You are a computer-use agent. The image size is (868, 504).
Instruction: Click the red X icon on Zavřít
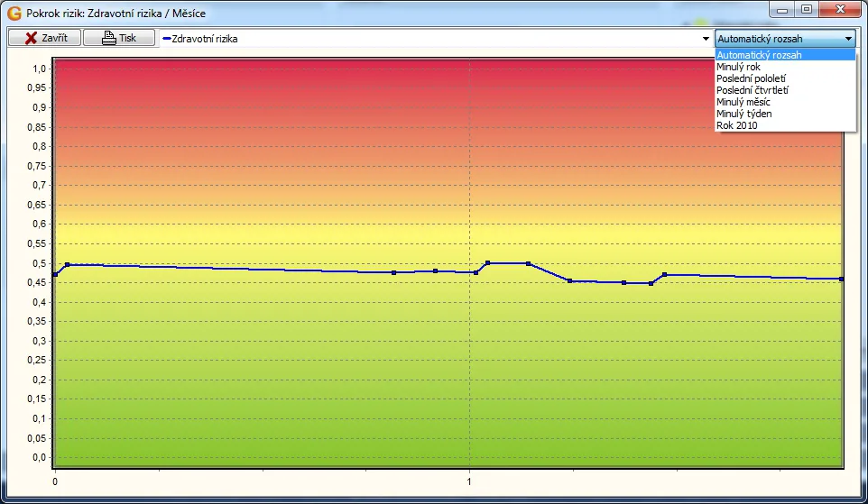[31, 38]
